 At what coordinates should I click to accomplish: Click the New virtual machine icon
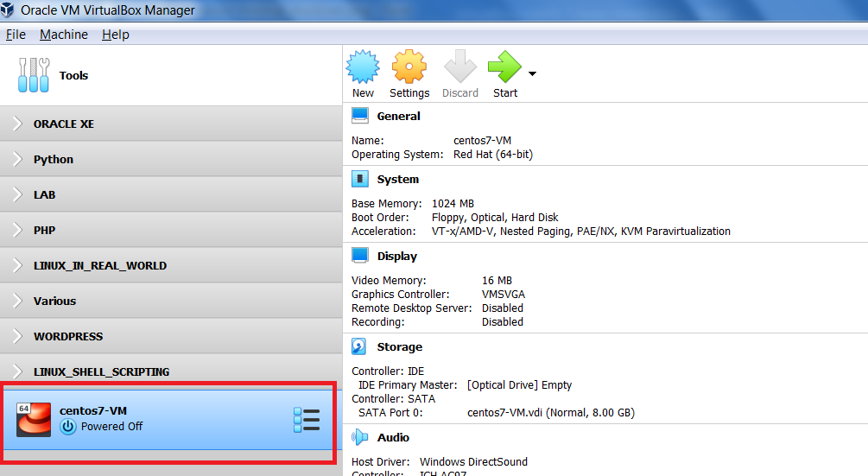click(x=363, y=67)
